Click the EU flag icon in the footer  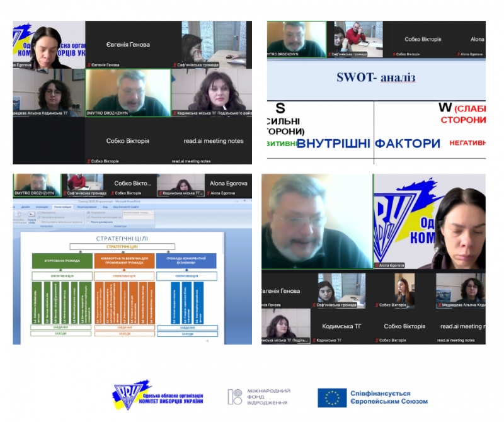coord(331,397)
